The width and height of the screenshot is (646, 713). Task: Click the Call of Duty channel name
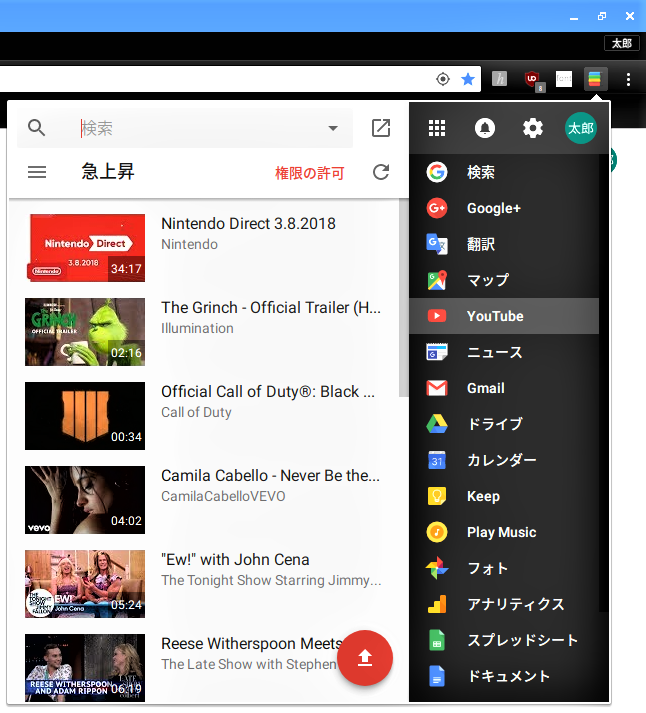(196, 412)
